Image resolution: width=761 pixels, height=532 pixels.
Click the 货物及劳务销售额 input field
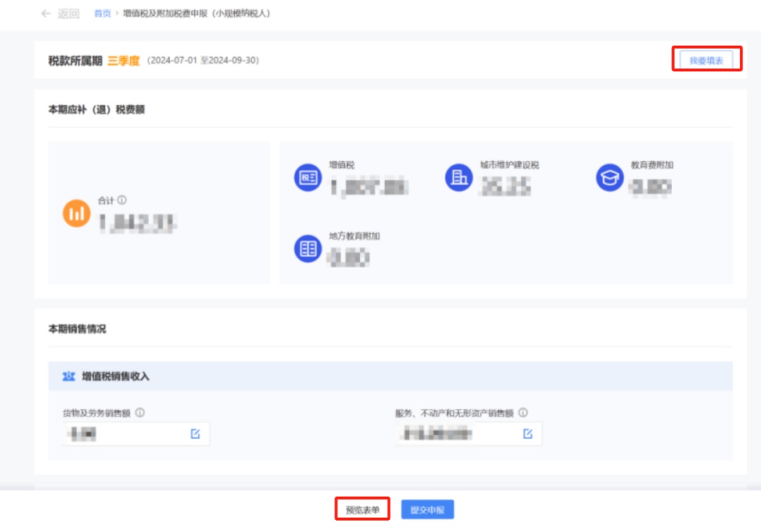[136, 433]
